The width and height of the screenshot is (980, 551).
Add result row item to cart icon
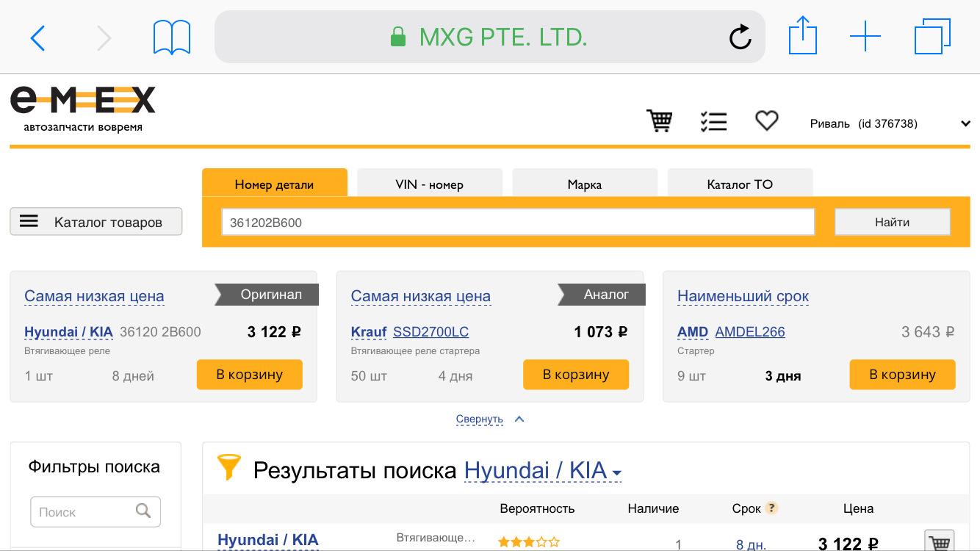click(x=939, y=542)
